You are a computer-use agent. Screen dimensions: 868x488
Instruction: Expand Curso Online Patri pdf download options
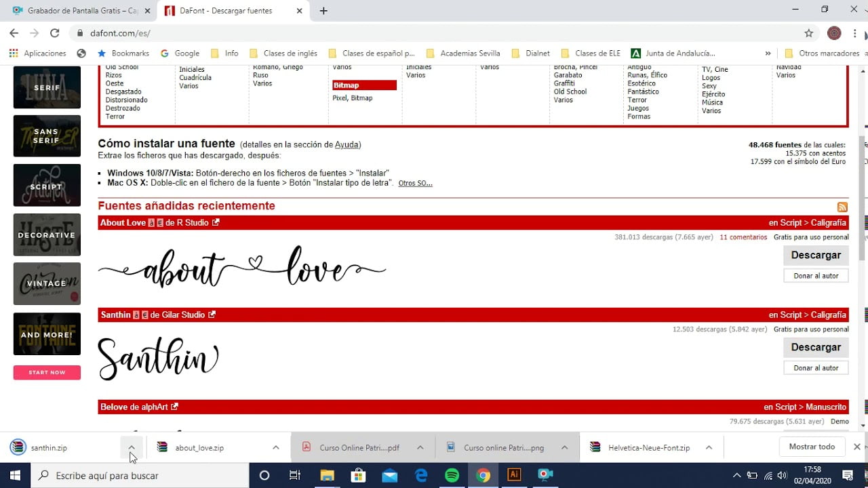(x=420, y=447)
